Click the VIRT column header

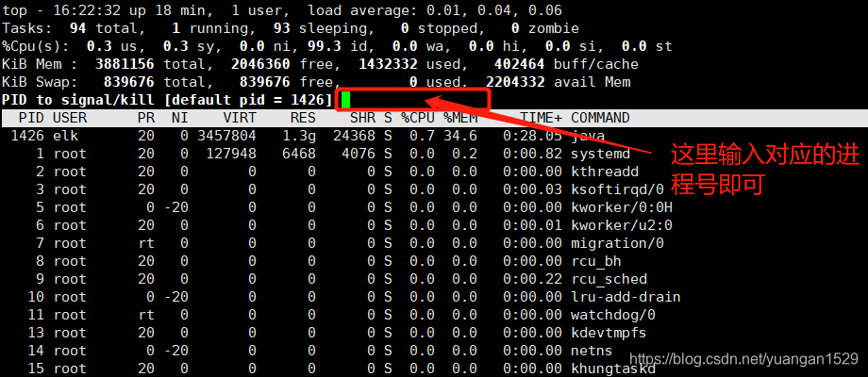tap(240, 118)
